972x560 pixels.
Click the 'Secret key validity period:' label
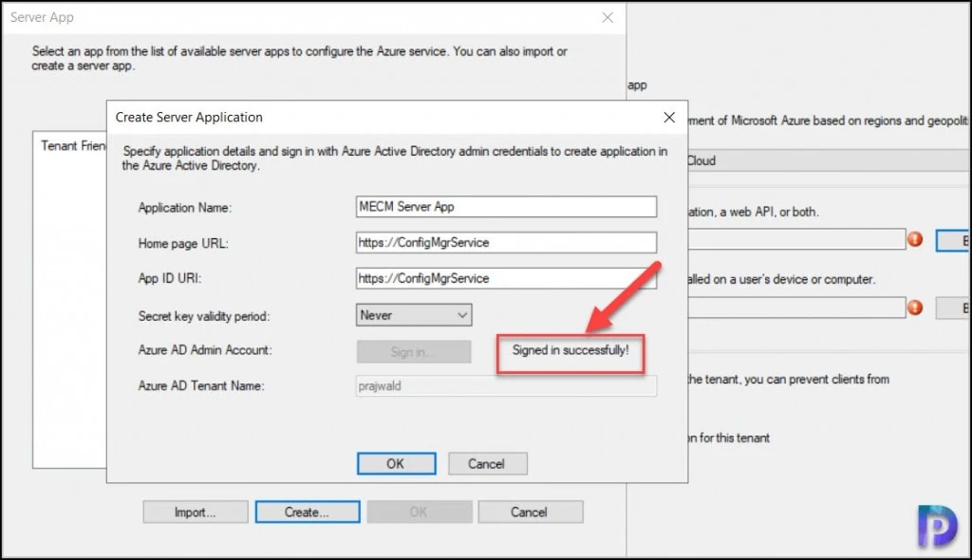click(x=204, y=316)
